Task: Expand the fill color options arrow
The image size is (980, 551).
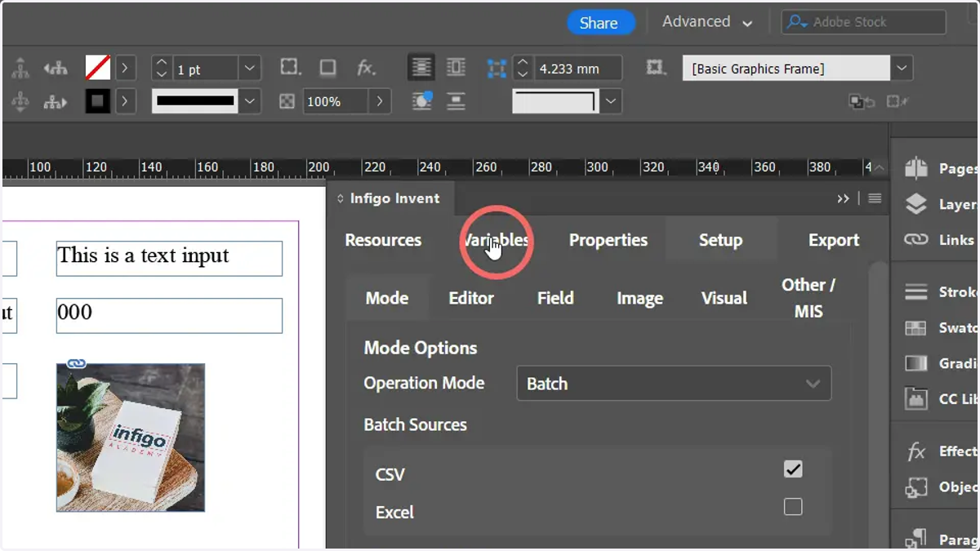Action: [x=124, y=68]
